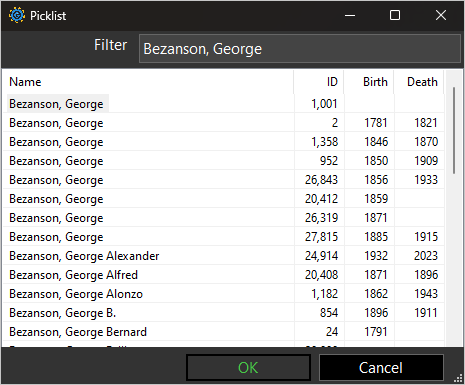
Task: Choose the row with ID 27,815
Action: click(x=224, y=237)
